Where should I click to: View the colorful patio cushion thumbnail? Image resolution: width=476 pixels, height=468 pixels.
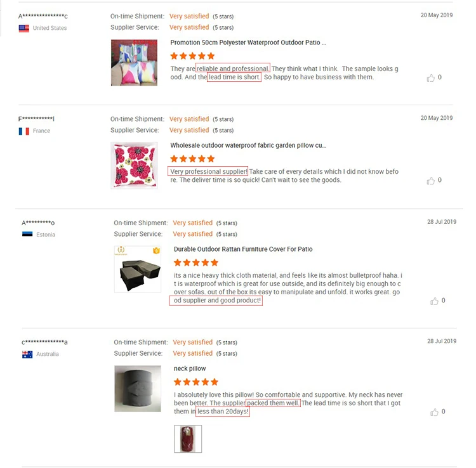[x=134, y=63]
